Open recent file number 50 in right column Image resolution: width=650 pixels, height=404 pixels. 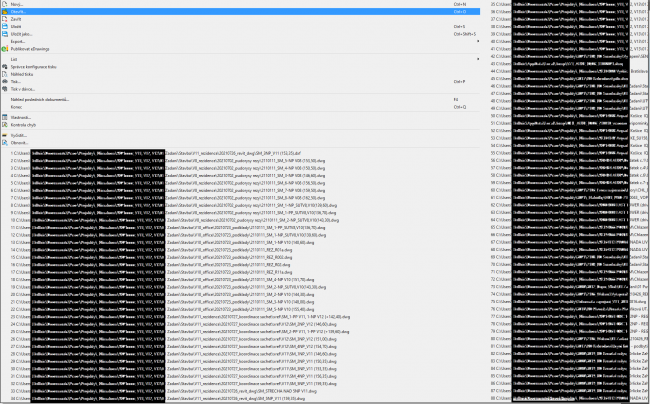(569, 116)
